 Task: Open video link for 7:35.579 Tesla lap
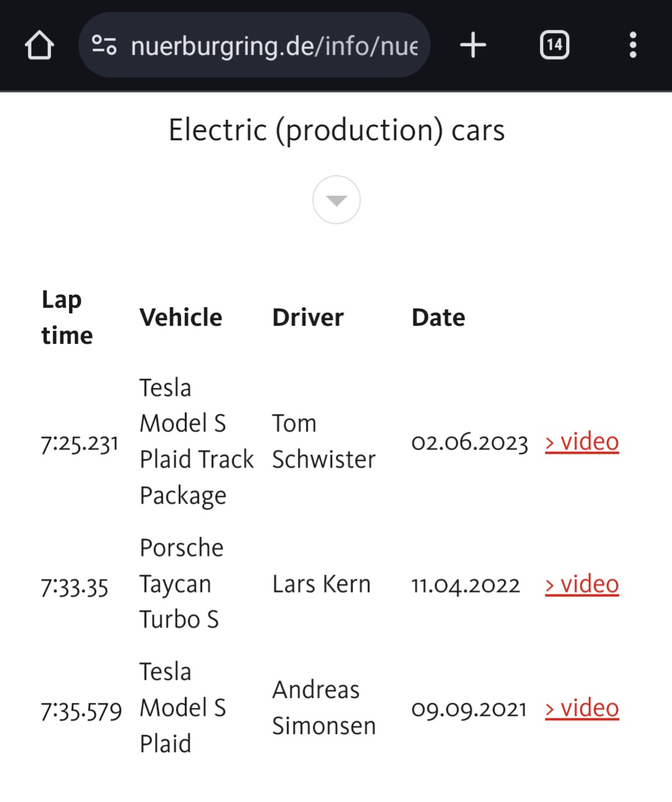(x=582, y=709)
